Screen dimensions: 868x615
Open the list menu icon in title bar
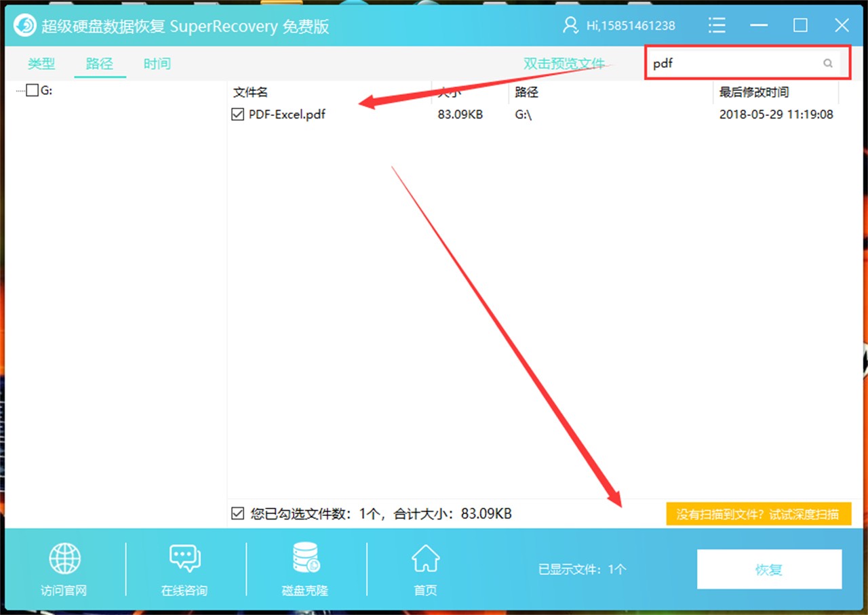(x=717, y=24)
